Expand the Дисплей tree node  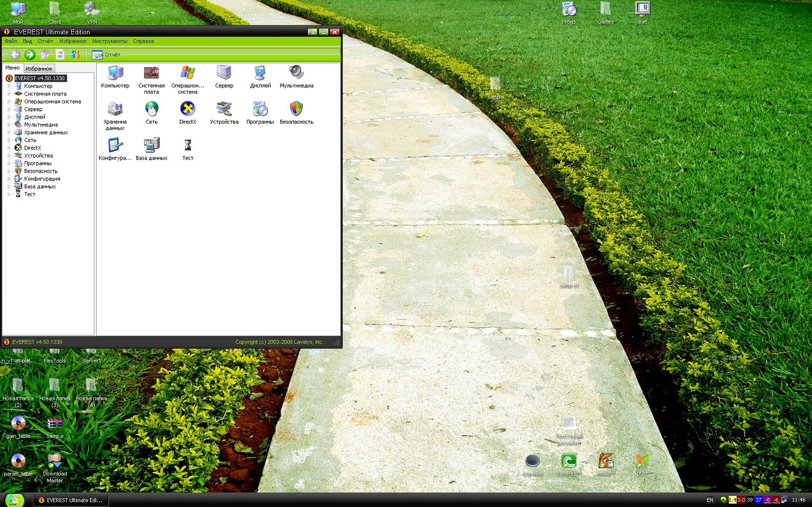[9, 117]
